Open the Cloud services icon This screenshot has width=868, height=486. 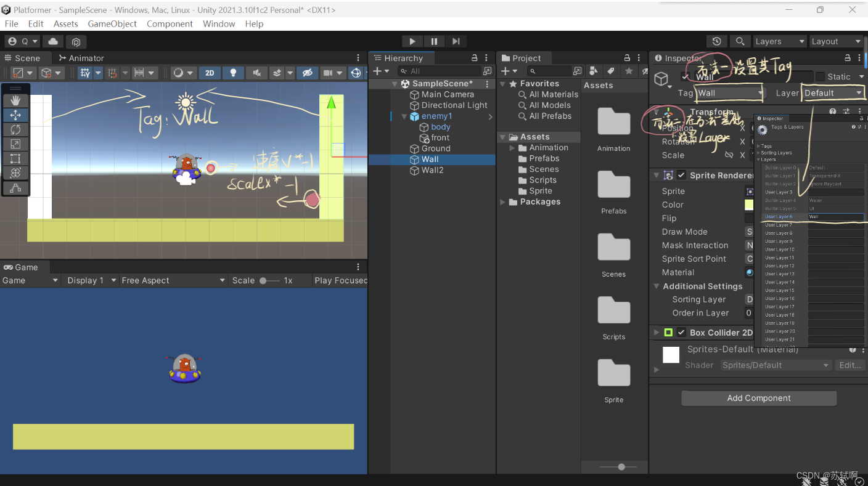click(53, 41)
